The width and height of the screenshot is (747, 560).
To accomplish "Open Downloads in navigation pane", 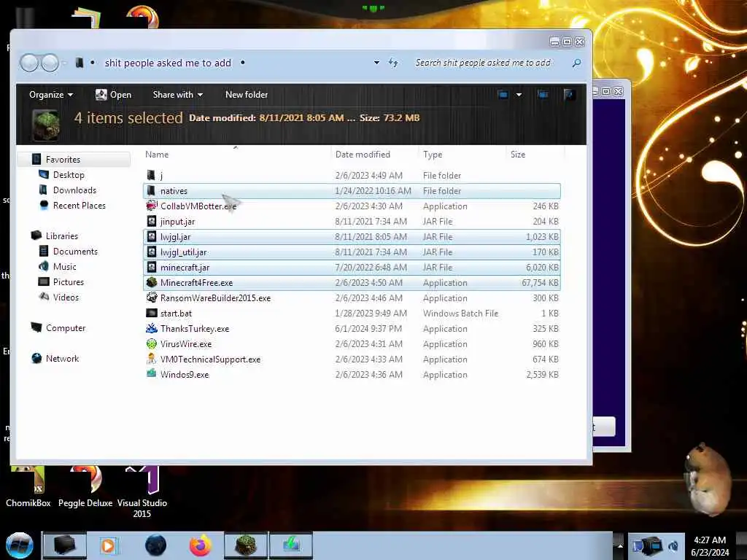I will coord(75,190).
